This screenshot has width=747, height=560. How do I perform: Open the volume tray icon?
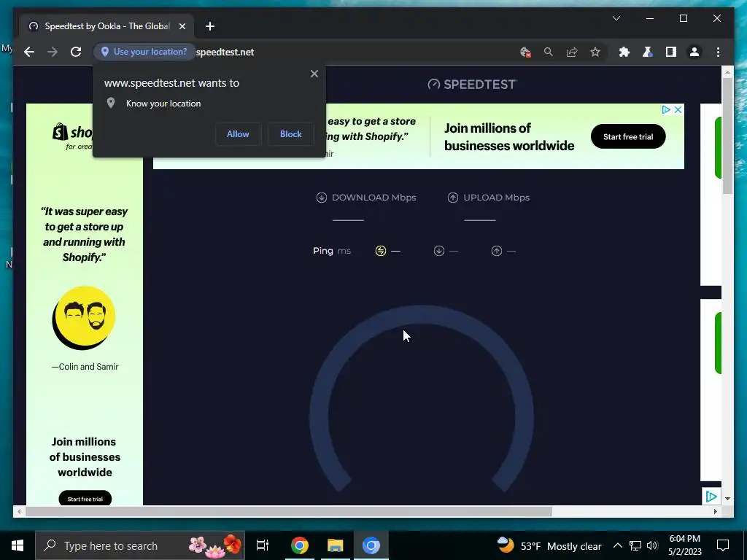(652, 545)
